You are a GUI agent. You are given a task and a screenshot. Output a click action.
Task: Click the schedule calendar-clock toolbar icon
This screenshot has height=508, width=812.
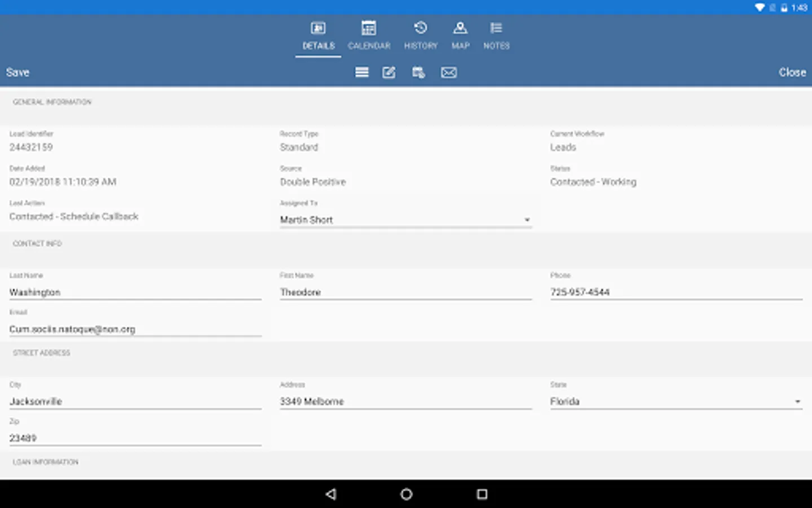pyautogui.click(x=418, y=72)
